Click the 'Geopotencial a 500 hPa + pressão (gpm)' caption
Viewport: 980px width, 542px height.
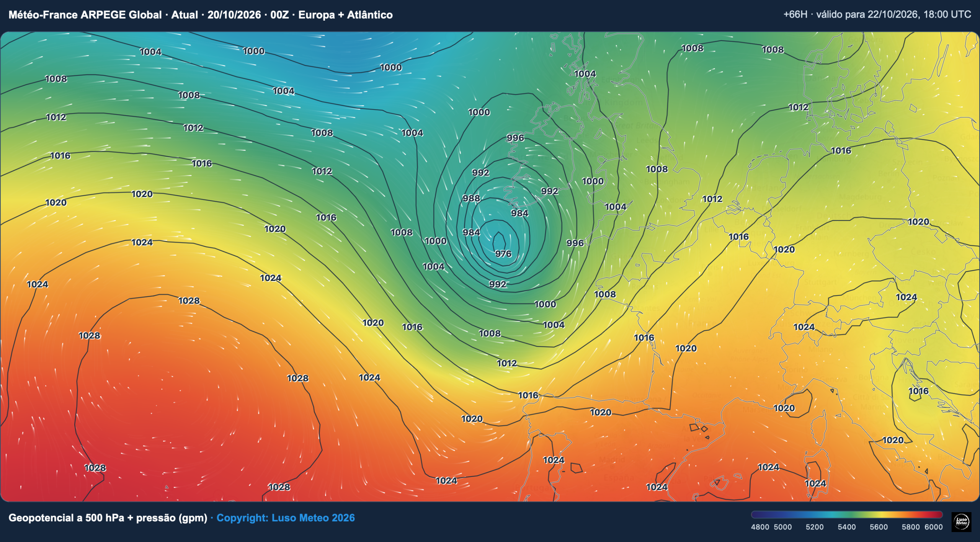[108, 518]
